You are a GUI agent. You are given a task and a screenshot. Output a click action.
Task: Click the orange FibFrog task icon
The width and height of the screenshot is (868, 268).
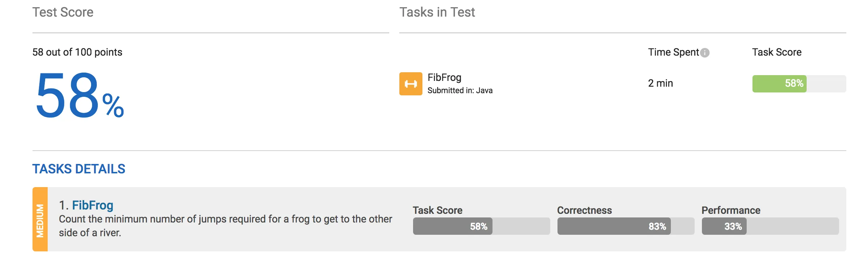411,84
